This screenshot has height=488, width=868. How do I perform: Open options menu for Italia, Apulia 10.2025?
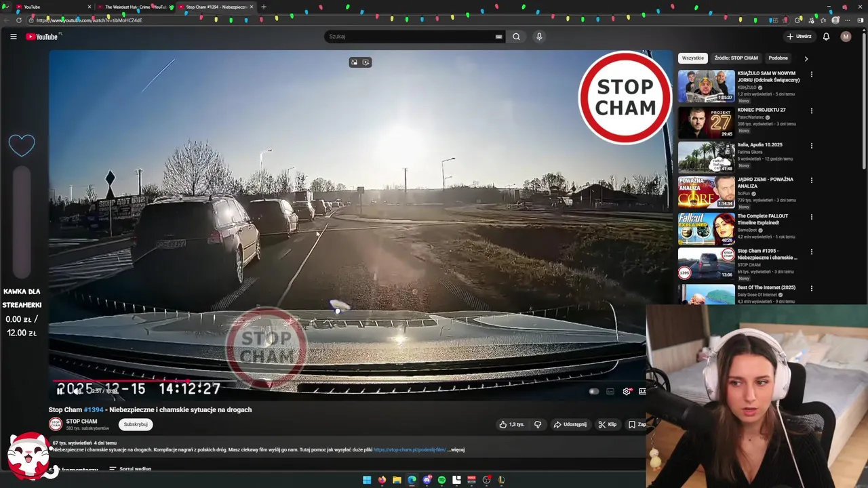811,146
